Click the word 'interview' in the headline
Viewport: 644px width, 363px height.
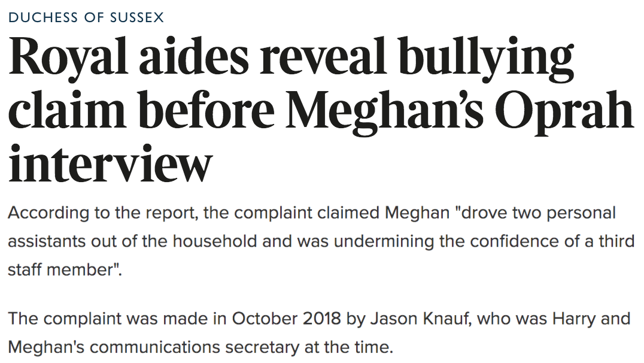pyautogui.click(x=110, y=164)
